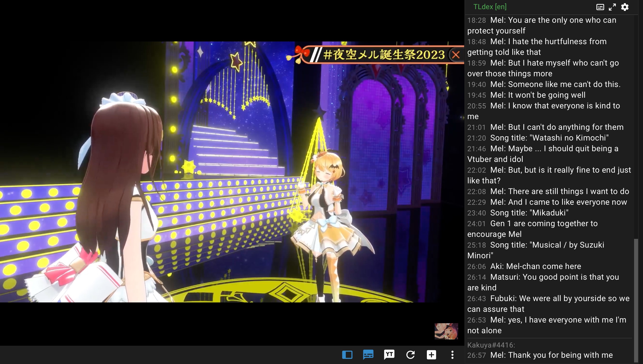The height and width of the screenshot is (364, 643).
Task: Jump to 26:14 Matsuri 'you are kind' line
Action: point(549,282)
